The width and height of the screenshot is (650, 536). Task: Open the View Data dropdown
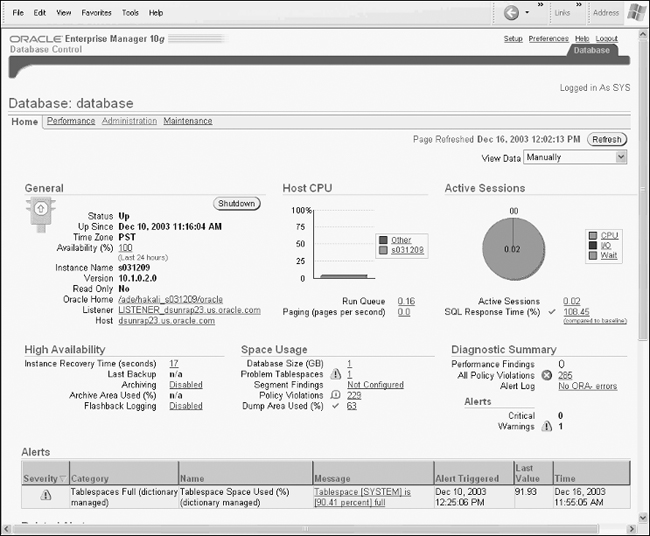tap(575, 157)
